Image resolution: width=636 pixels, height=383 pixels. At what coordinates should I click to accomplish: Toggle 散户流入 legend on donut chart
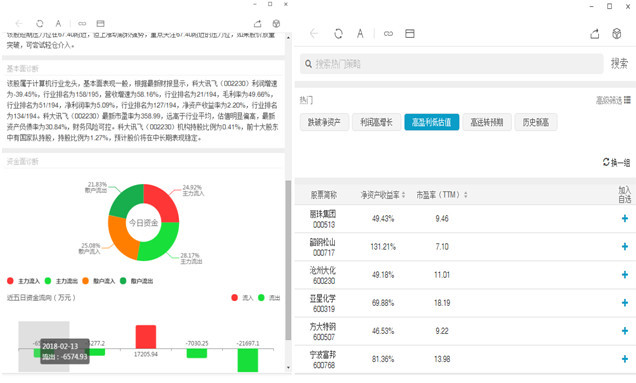click(x=99, y=281)
